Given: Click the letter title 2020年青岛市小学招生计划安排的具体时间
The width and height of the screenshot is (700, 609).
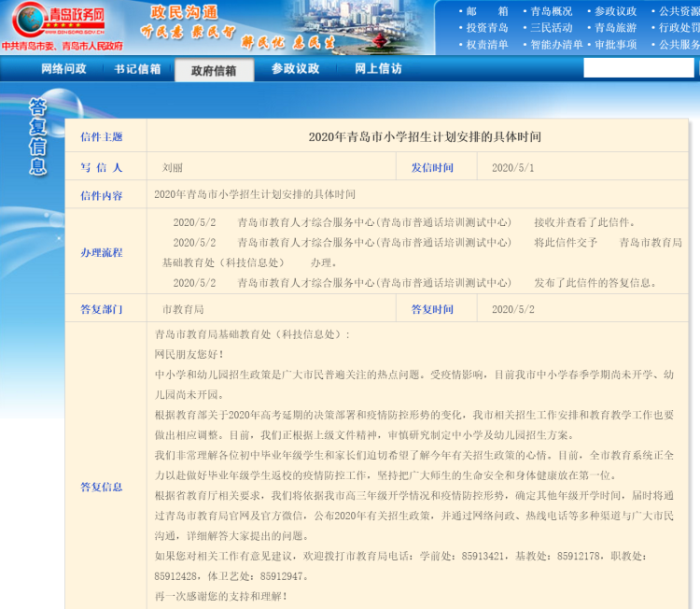Looking at the screenshot, I should [425, 136].
